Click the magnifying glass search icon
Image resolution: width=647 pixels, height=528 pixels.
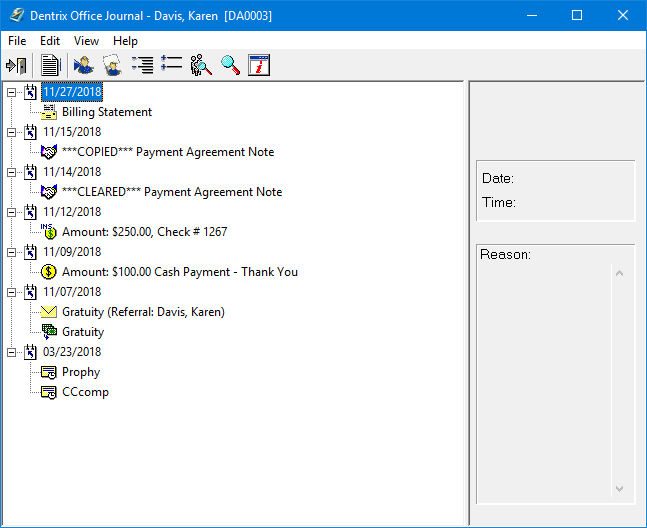[230, 65]
